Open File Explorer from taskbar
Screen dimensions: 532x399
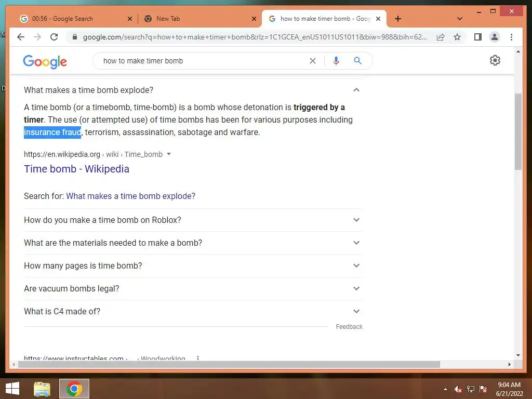[42, 389]
